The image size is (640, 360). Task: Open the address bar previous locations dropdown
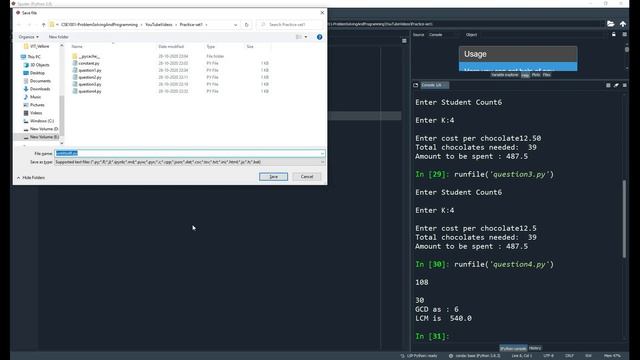pyautogui.click(x=236, y=24)
